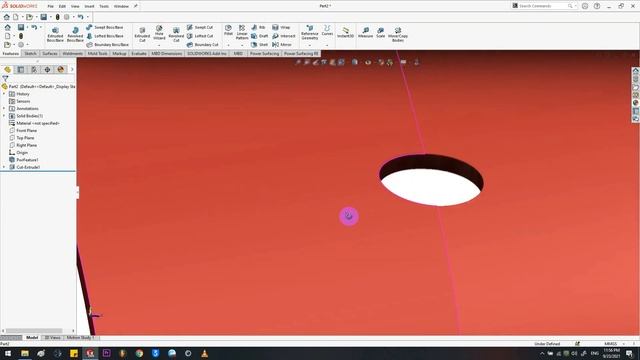
Task: Select Top Plane in feature tree
Action: click(x=25, y=138)
